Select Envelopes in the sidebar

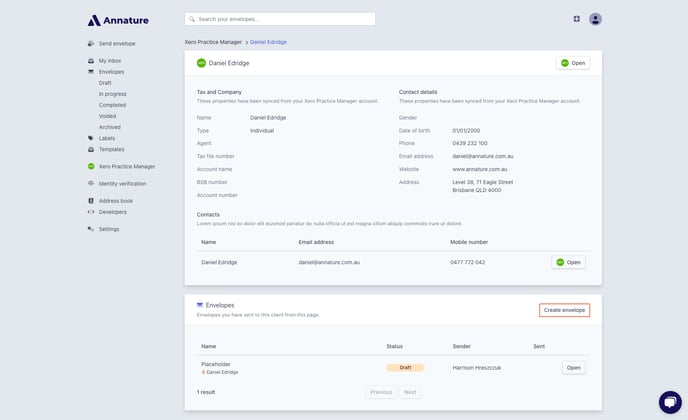[111, 72]
